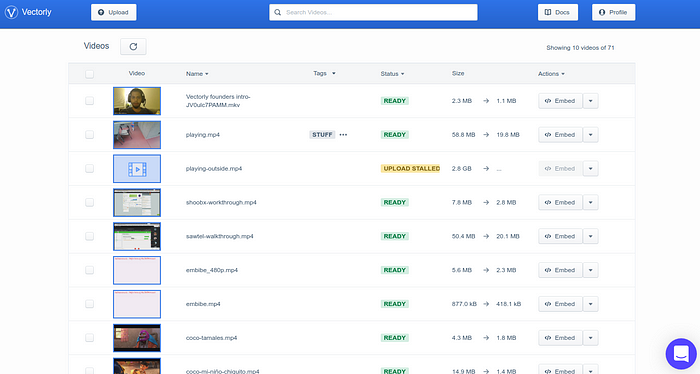Click the arrow icon in Vectorly founders intro row
Viewport: 700px width, 374px height.
point(486,101)
